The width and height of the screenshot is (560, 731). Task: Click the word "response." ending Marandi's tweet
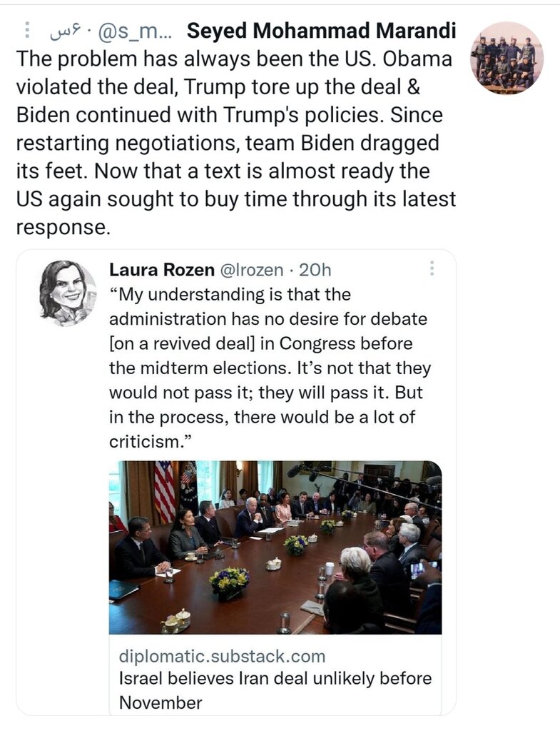pos(63,228)
